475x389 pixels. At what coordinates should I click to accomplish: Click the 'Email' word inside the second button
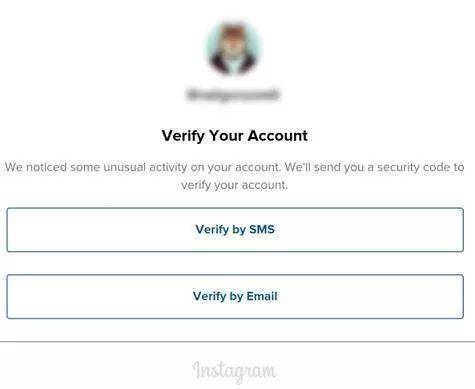262,296
